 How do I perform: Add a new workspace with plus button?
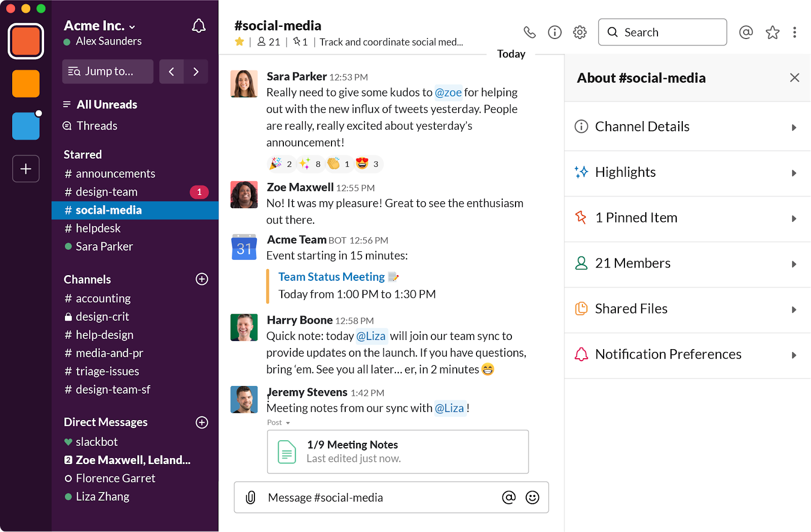pyautogui.click(x=26, y=169)
